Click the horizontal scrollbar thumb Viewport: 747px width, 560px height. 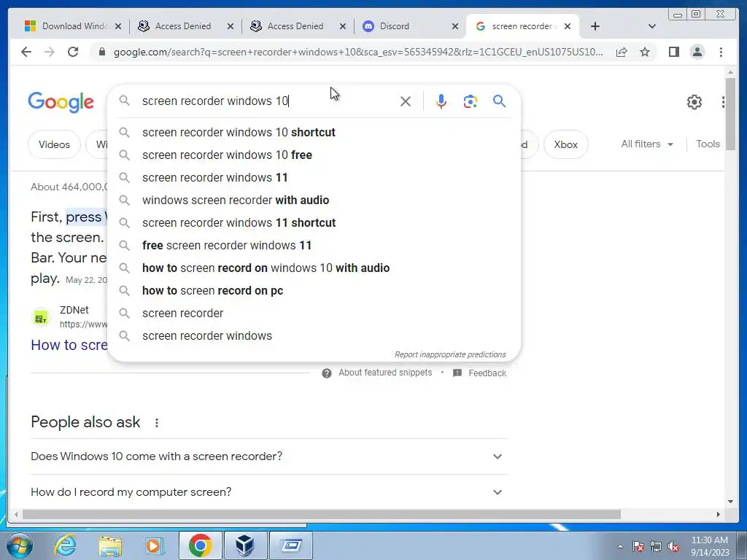tap(322, 515)
